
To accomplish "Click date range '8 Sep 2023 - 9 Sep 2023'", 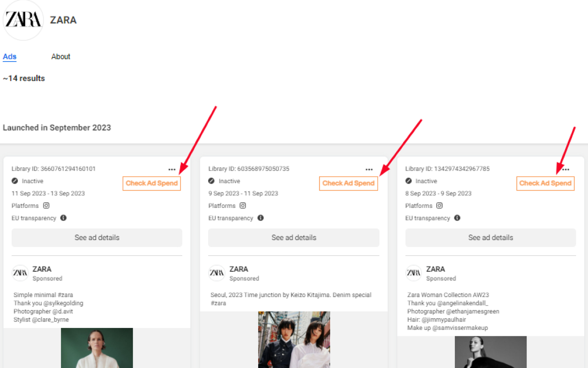I will tap(438, 194).
